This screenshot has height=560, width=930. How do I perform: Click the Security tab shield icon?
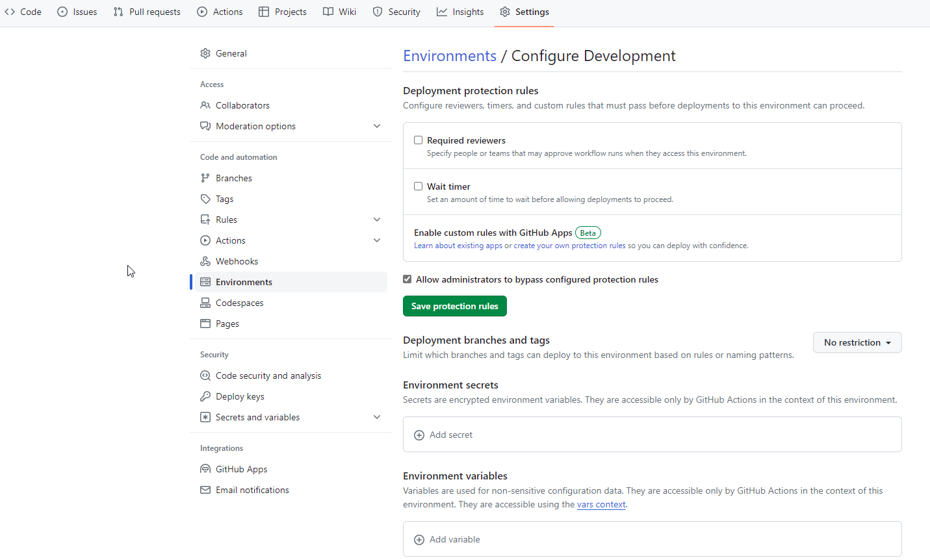tap(378, 12)
